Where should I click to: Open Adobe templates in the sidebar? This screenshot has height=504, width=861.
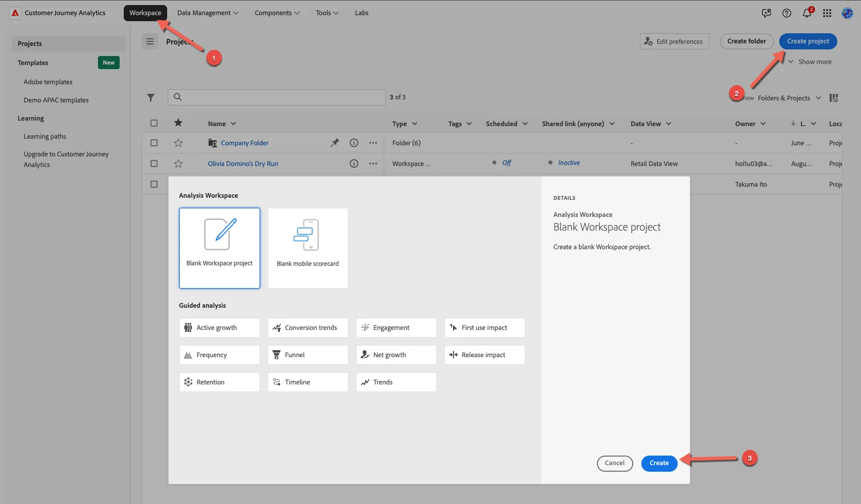(x=48, y=82)
